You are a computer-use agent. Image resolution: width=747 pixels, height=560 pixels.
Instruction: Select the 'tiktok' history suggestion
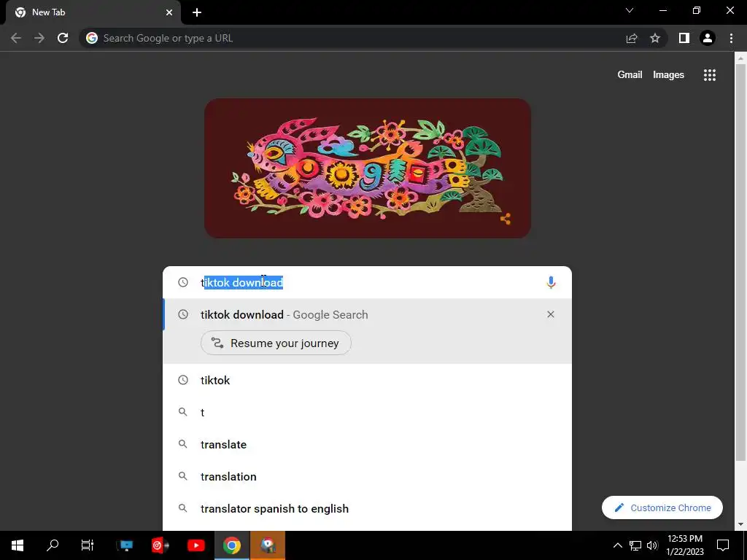(x=368, y=380)
